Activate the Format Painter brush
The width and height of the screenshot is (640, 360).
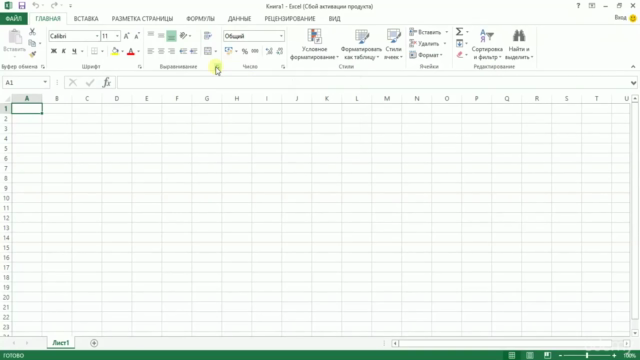point(33,54)
